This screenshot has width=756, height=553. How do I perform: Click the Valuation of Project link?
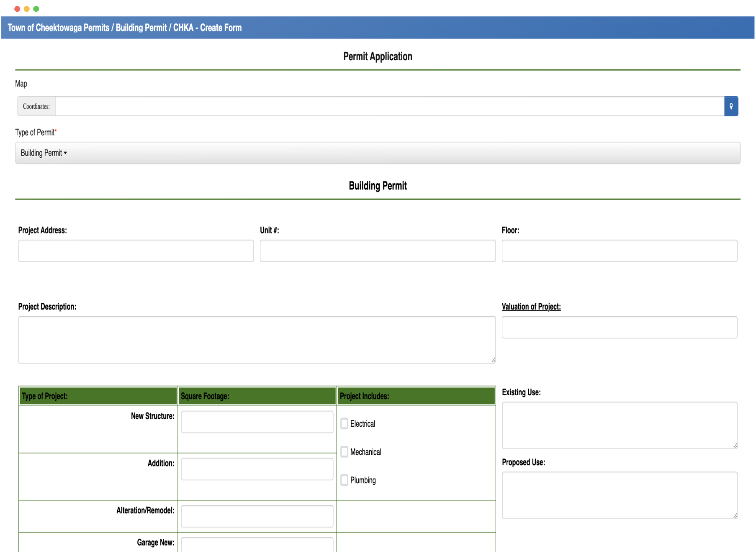[532, 307]
